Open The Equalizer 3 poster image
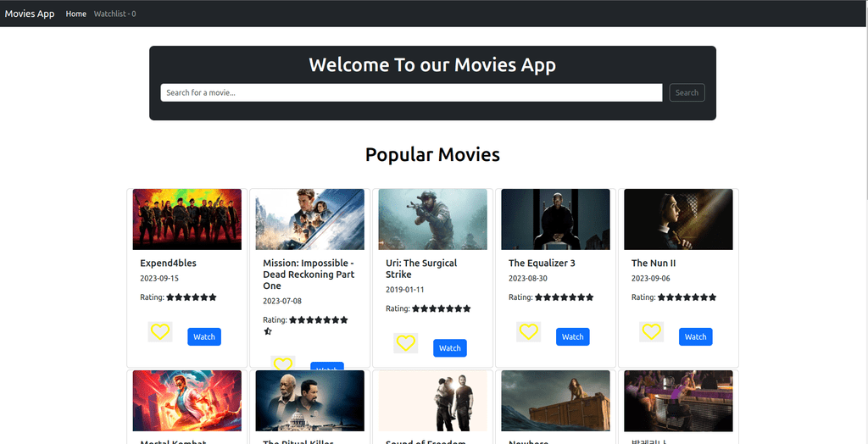The height and width of the screenshot is (444, 868). (x=556, y=219)
